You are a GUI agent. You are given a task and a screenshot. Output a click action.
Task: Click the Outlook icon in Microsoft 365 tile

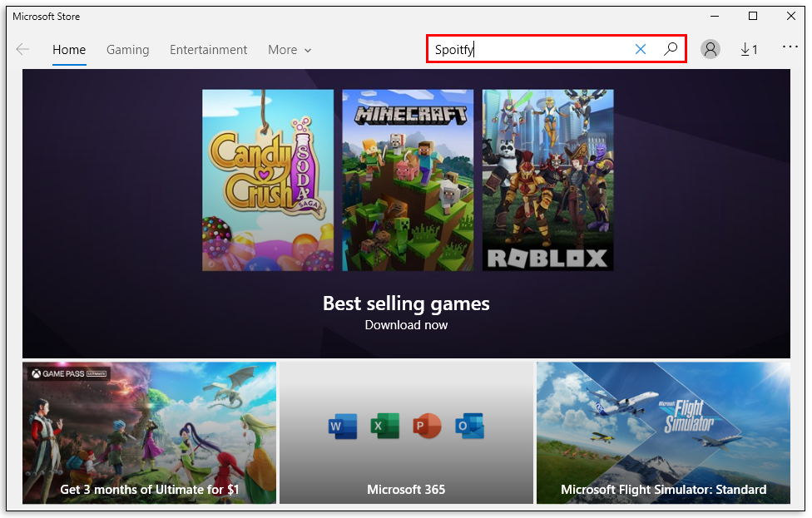(x=469, y=426)
